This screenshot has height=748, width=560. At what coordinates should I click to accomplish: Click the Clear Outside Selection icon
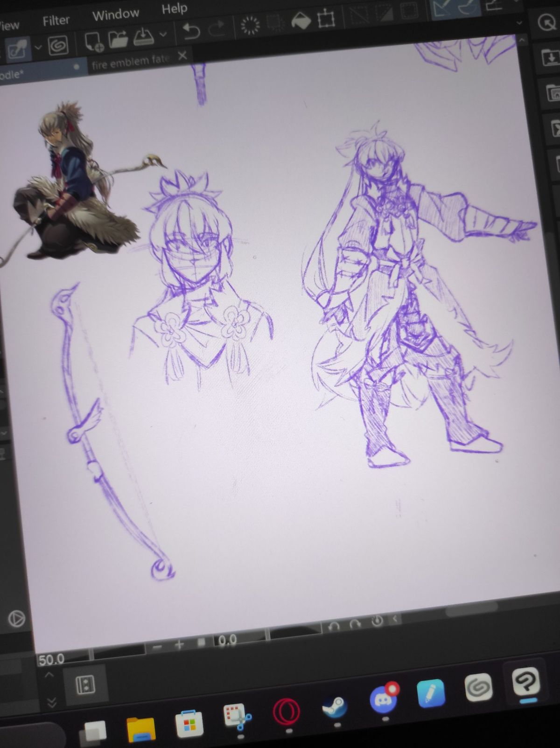pos(275,23)
